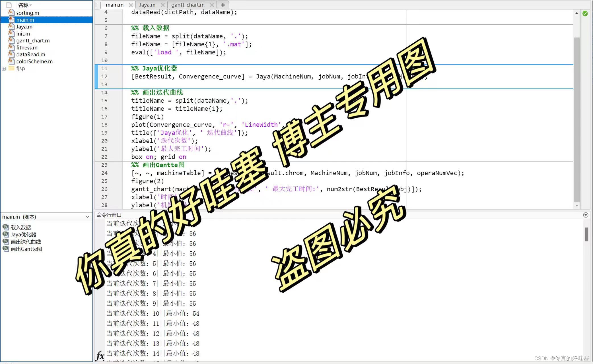Switch to the main.m editor tab

tap(115, 5)
